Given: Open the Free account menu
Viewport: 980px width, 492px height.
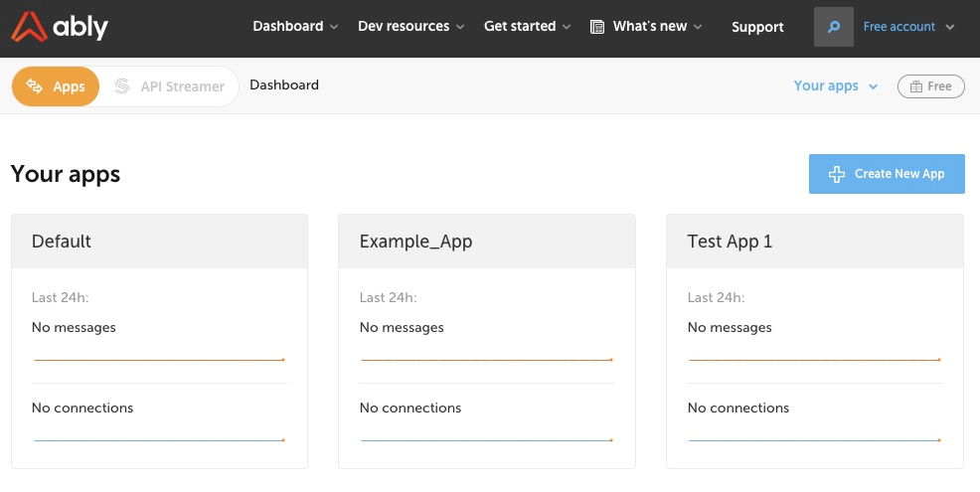Looking at the screenshot, I should coord(908,27).
